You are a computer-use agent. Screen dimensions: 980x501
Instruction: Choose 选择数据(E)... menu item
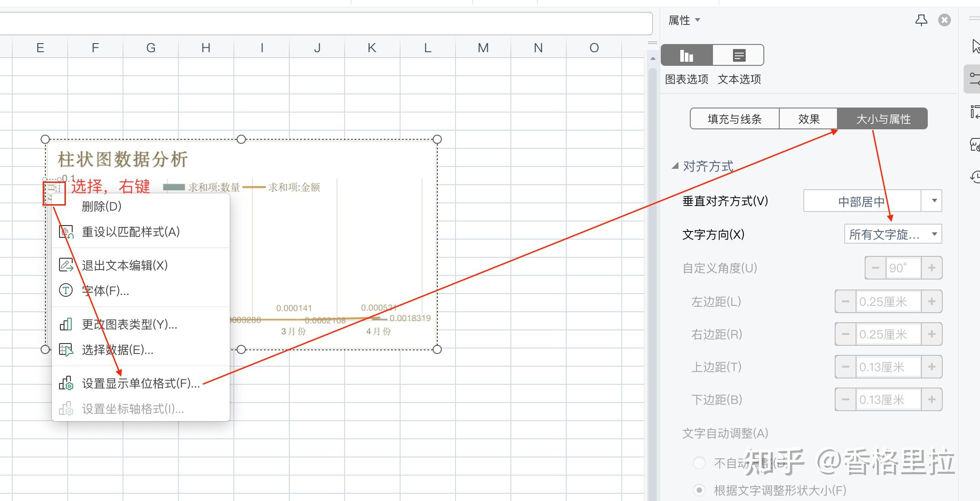[141, 350]
